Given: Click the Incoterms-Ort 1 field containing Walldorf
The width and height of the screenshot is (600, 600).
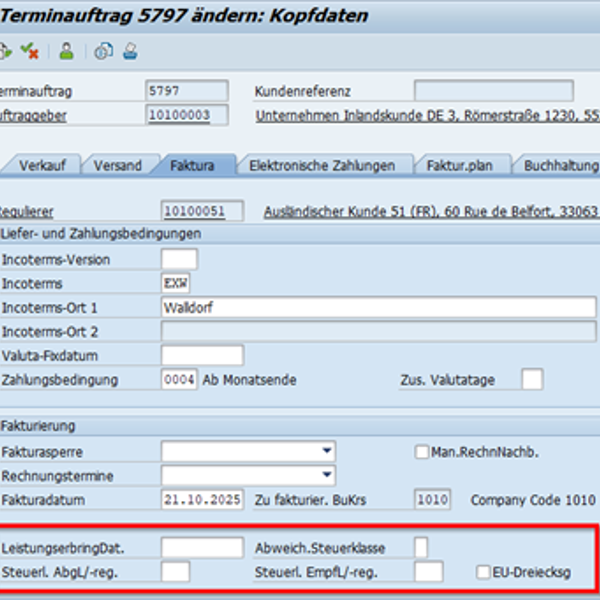Looking at the screenshot, I should point(378,307).
